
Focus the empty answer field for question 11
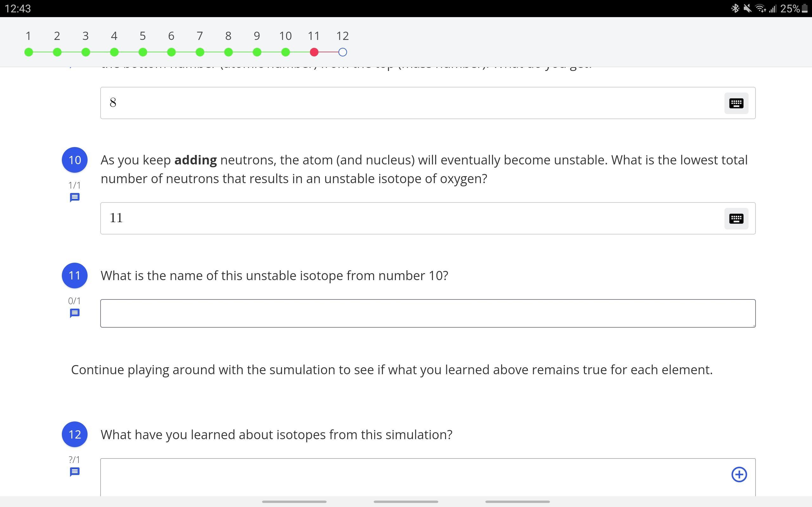[x=428, y=313]
